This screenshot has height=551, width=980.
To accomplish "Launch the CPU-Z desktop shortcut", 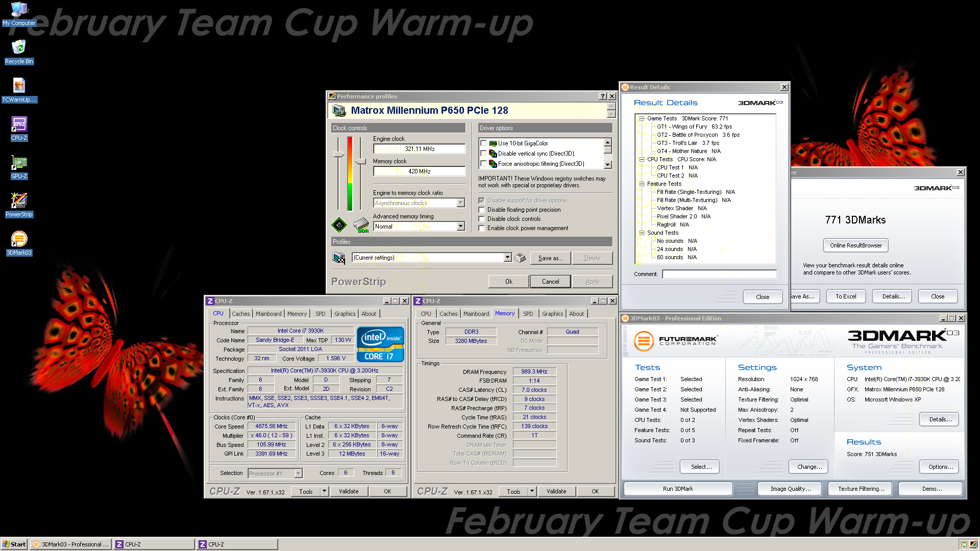I will point(19,128).
